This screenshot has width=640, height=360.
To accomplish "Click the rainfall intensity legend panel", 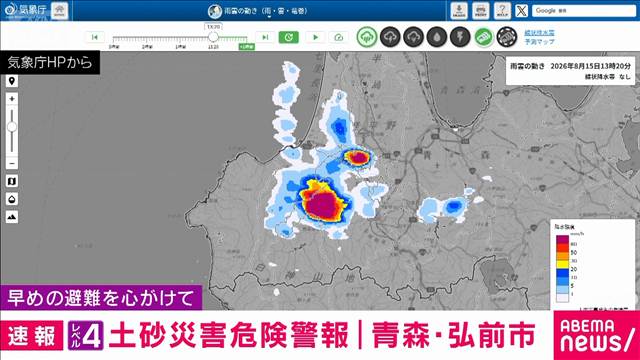I will pos(592,264).
